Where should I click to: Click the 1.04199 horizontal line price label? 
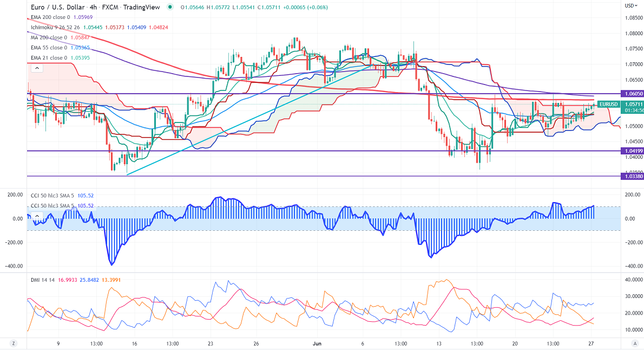click(634, 151)
